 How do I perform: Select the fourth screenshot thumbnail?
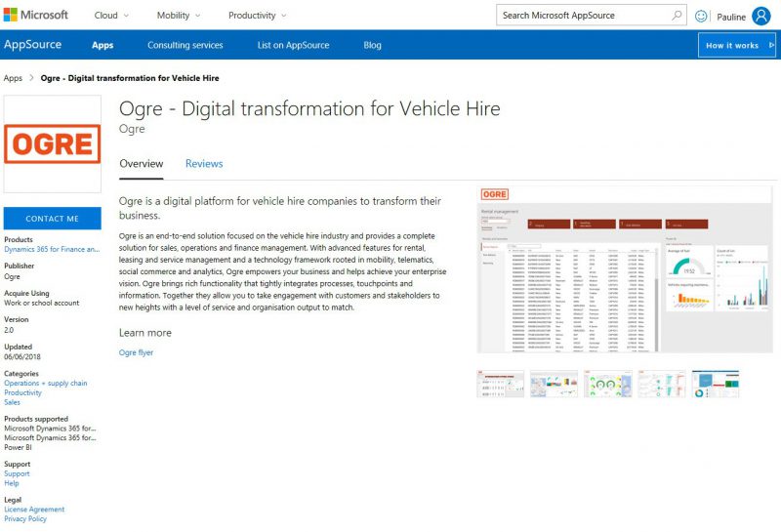click(662, 384)
